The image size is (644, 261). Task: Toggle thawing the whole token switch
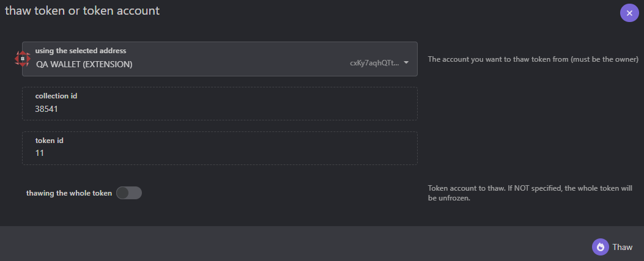(x=129, y=193)
